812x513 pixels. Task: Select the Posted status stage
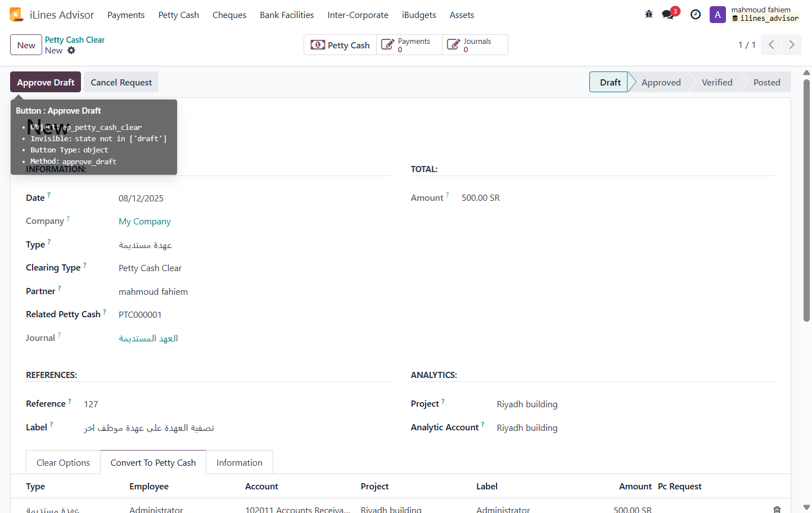click(766, 82)
